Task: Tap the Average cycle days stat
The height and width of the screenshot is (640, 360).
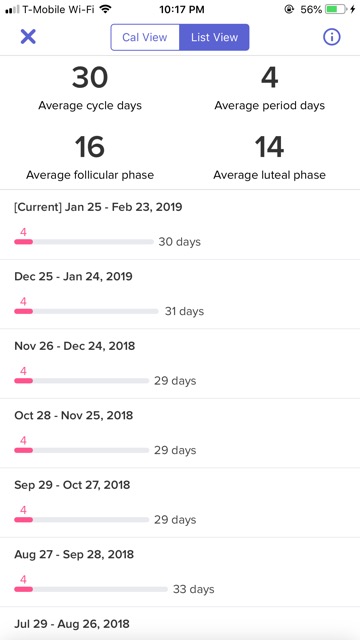Action: click(90, 88)
